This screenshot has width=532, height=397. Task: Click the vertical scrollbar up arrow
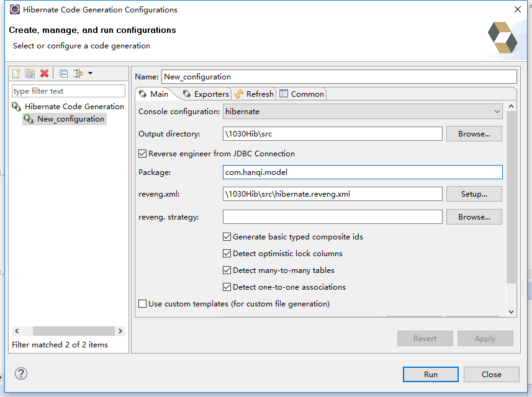(512, 107)
